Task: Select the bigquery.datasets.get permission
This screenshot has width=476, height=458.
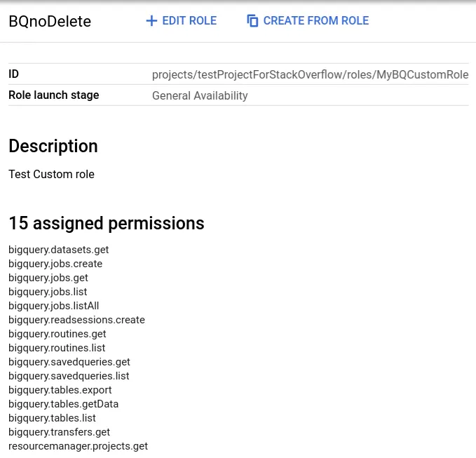Action: pyautogui.click(x=59, y=250)
